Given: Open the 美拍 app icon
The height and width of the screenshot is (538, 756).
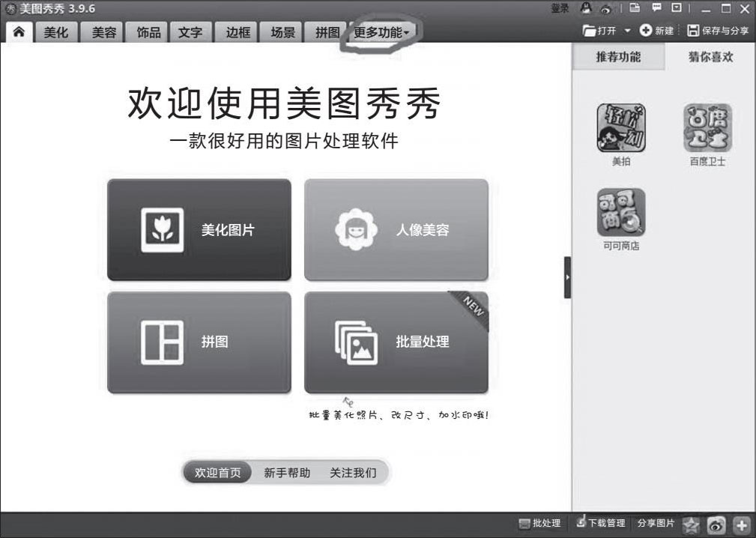Looking at the screenshot, I should pos(621,129).
